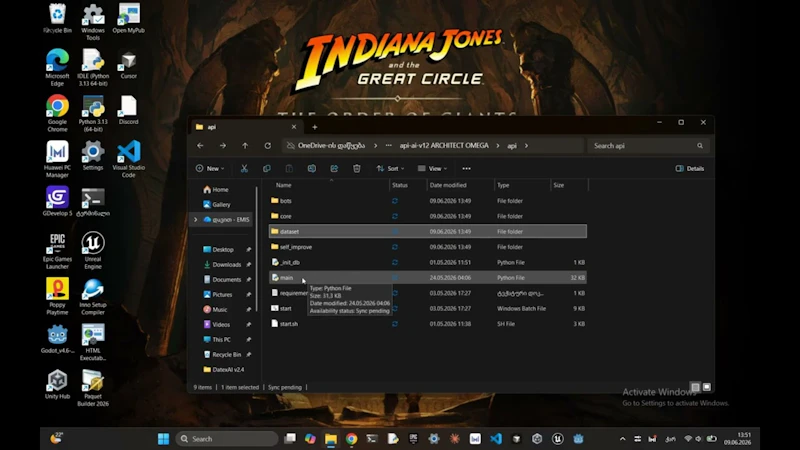
Task: Open the Recycle Bin desktop icon
Action: tap(57, 18)
